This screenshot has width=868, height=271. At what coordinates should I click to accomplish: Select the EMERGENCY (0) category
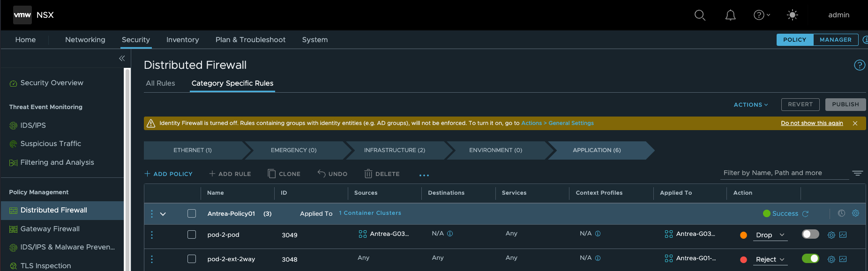coord(294,150)
